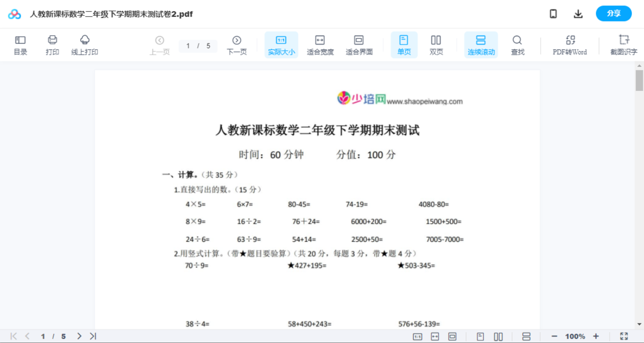The width and height of the screenshot is (644, 343).
Task: Zoom in using the plus control
Action: 596,336
